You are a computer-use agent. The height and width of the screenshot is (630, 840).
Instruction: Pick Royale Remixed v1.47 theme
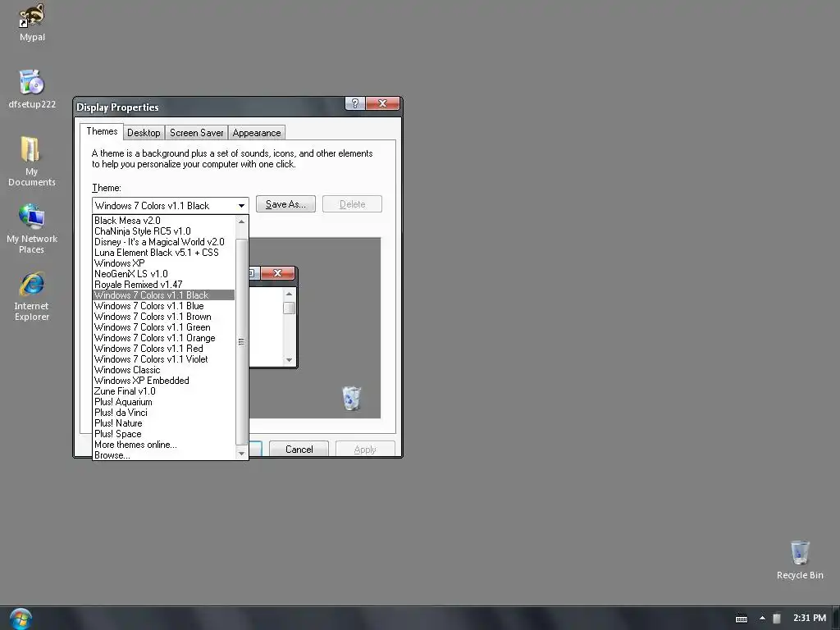(x=163, y=285)
